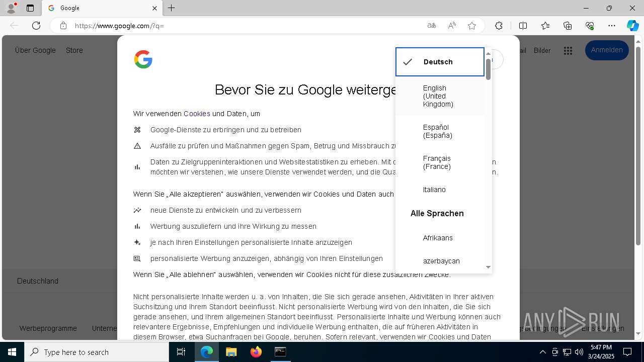Select Deutsch language option
The width and height of the screenshot is (644, 362).
[440, 62]
